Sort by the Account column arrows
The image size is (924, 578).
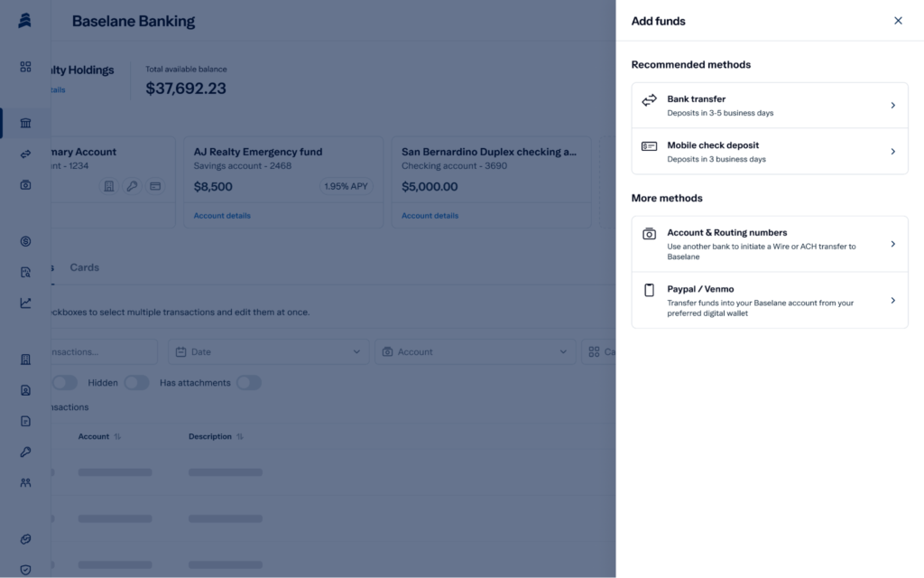pos(117,436)
